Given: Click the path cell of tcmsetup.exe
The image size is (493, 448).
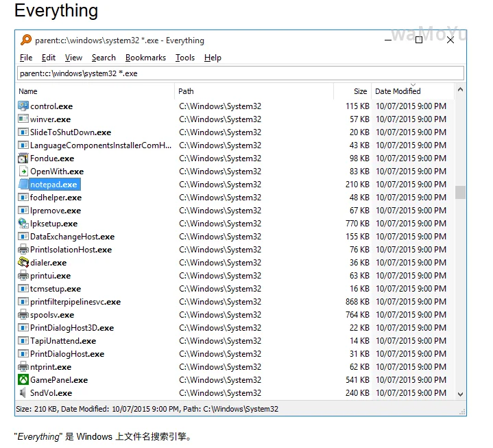Looking at the screenshot, I should (220, 289).
